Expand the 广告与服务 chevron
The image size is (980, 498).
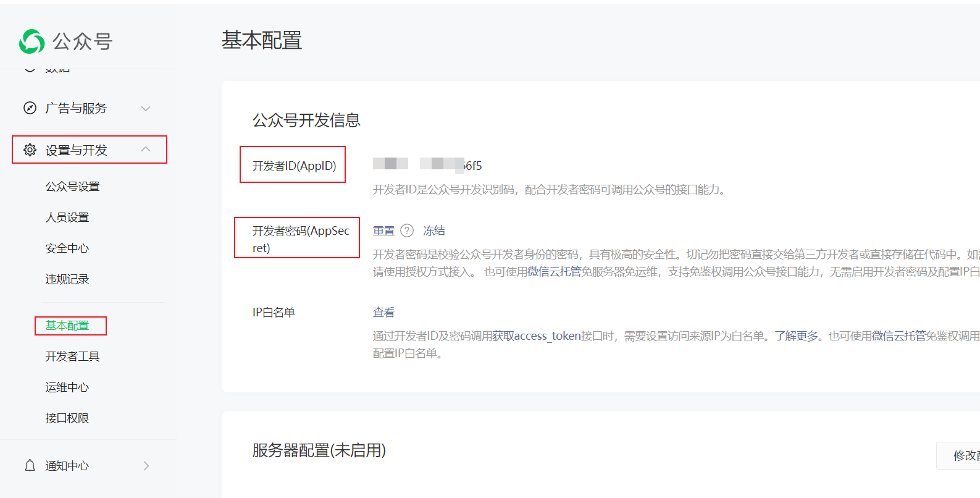pyautogui.click(x=146, y=109)
